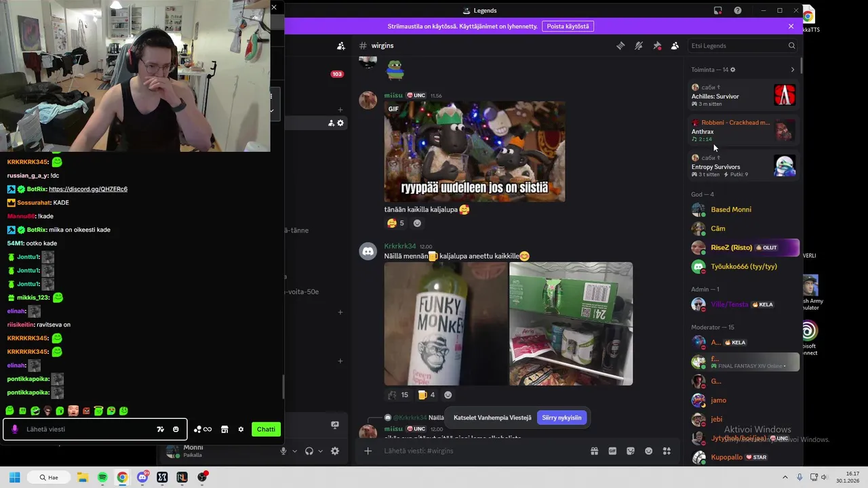Select member Cãm in member list

coord(743,228)
